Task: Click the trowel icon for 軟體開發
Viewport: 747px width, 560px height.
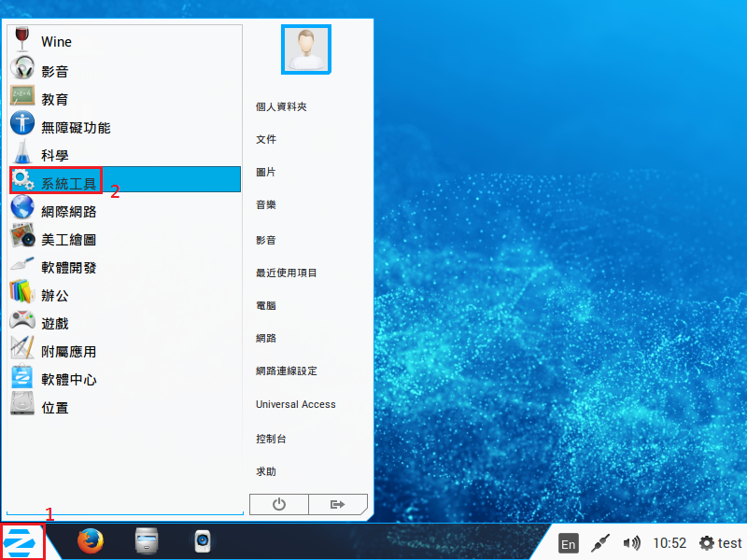Action: coord(22,264)
